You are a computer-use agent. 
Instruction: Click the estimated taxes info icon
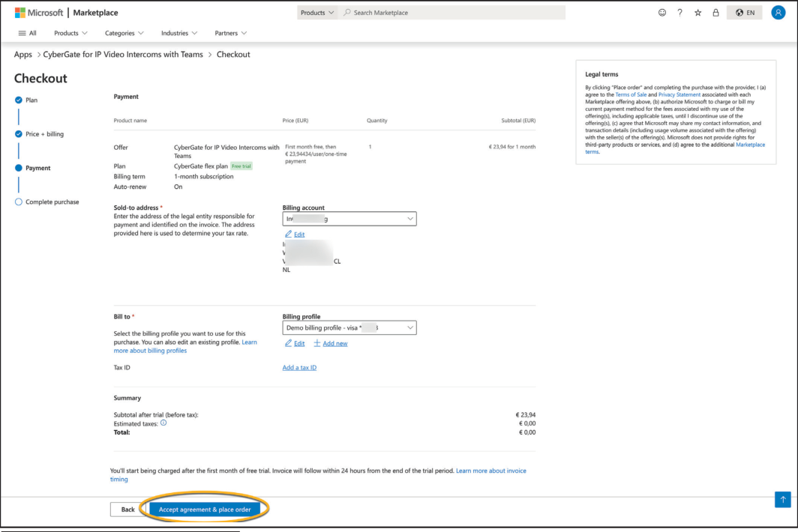163,423
